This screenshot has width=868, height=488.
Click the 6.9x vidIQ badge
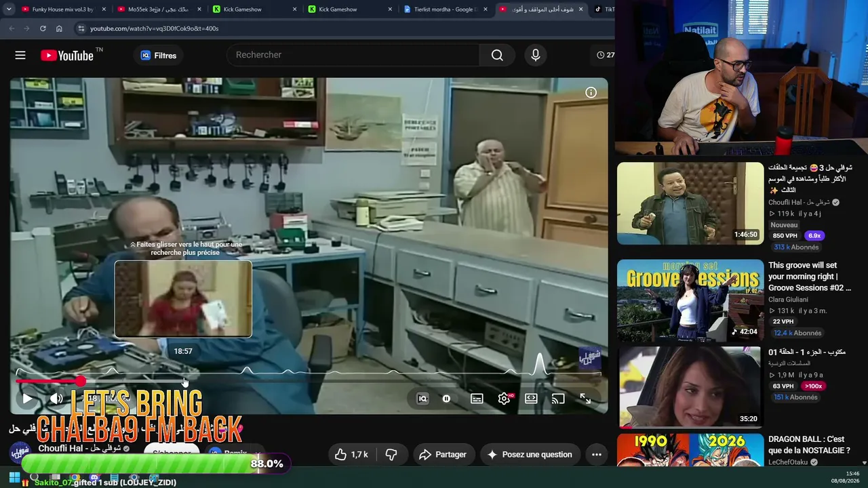pos(814,236)
